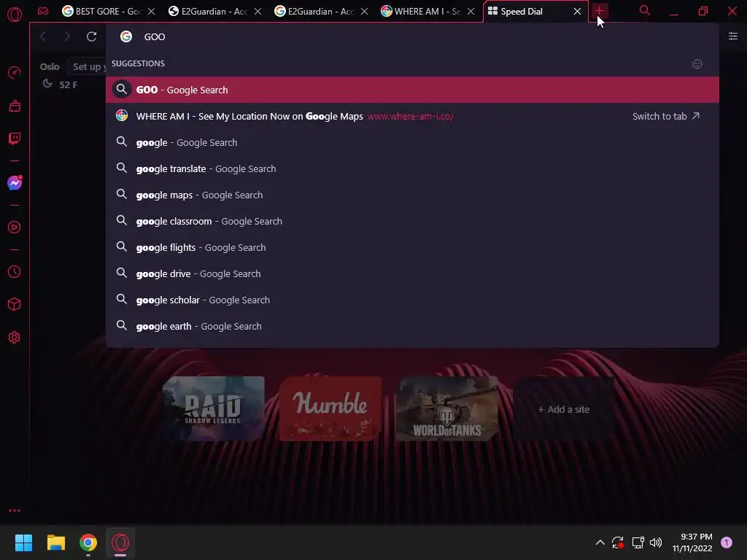Click 'Add a site' tile
Screen dimensions: 747x560
[x=564, y=408]
